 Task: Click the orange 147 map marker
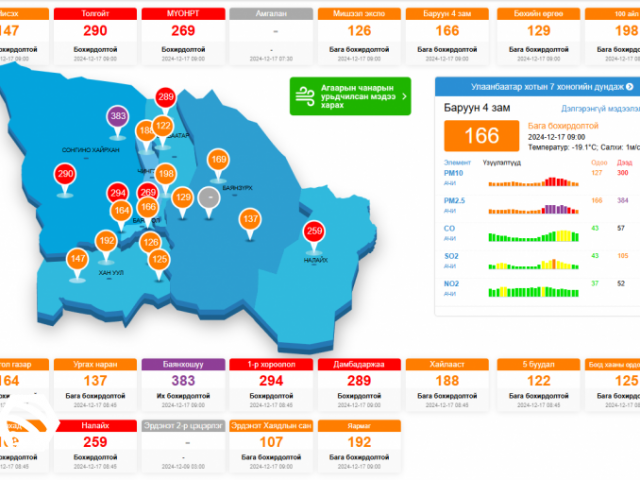tap(78, 260)
